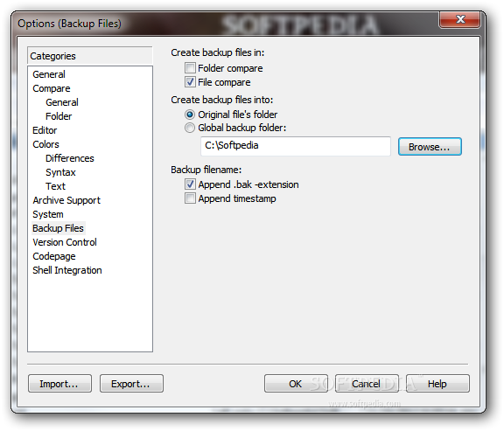The width and height of the screenshot is (504, 431).
Task: Select the Editor category
Action: [45, 130]
